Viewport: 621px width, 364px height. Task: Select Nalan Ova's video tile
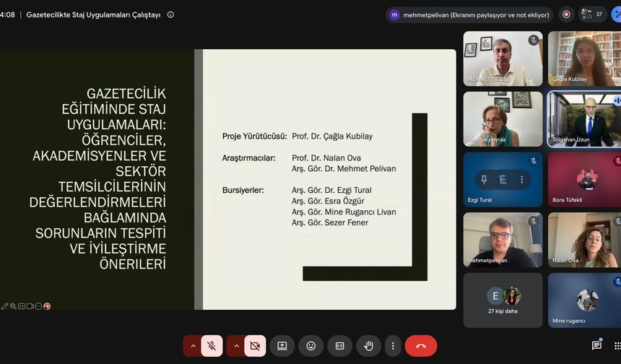click(585, 240)
